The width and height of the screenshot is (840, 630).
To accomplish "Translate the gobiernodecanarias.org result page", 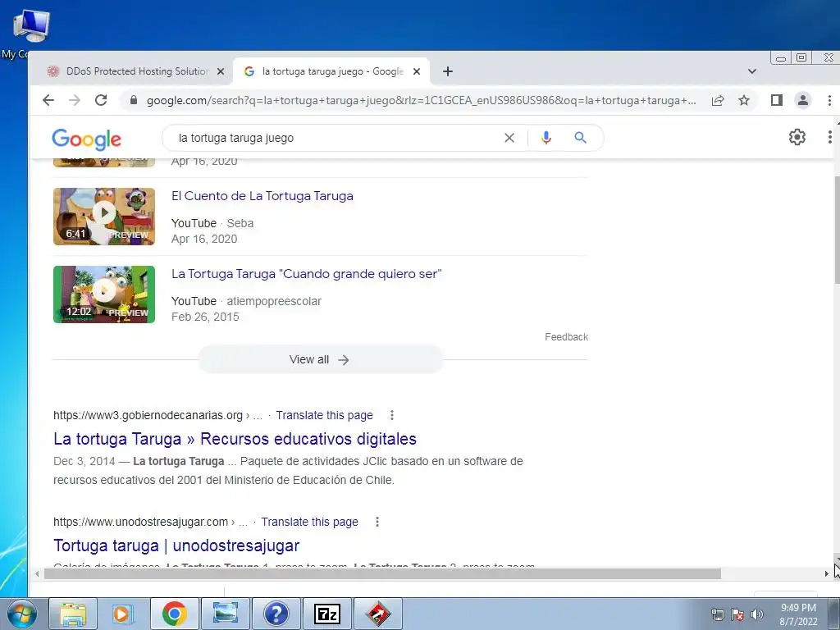I will (x=324, y=415).
